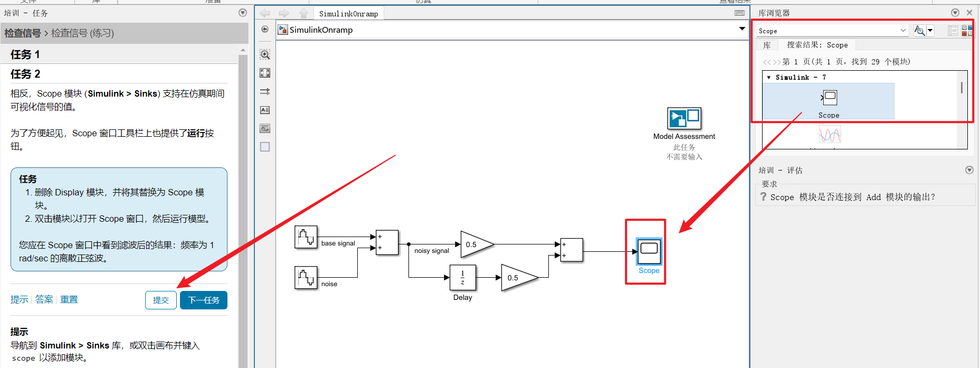
Task: Click the forward navigation arrow above canvas
Action: coord(284,13)
